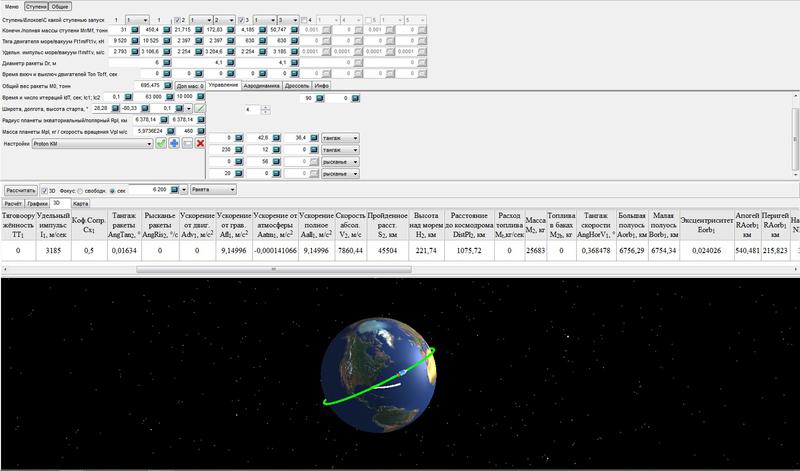The height and width of the screenshot is (471, 800).
Task: Enable the stage 4 checkbox
Action: [x=304, y=20]
